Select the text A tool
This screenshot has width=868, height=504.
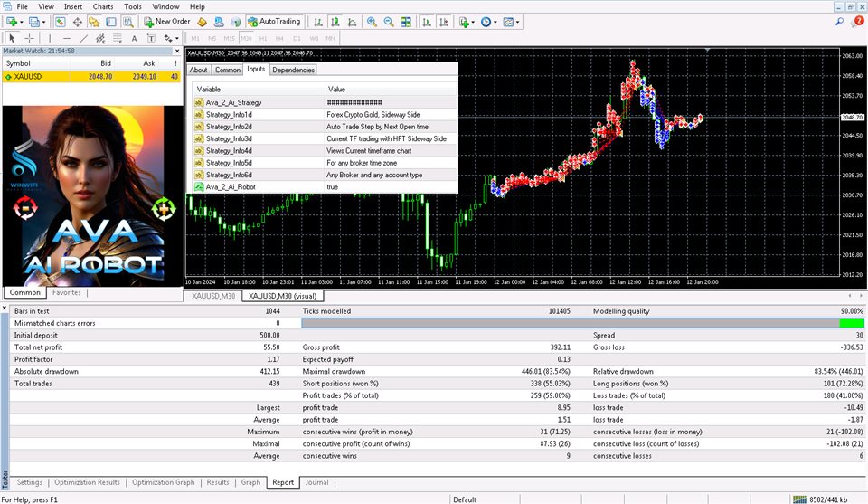point(134,38)
